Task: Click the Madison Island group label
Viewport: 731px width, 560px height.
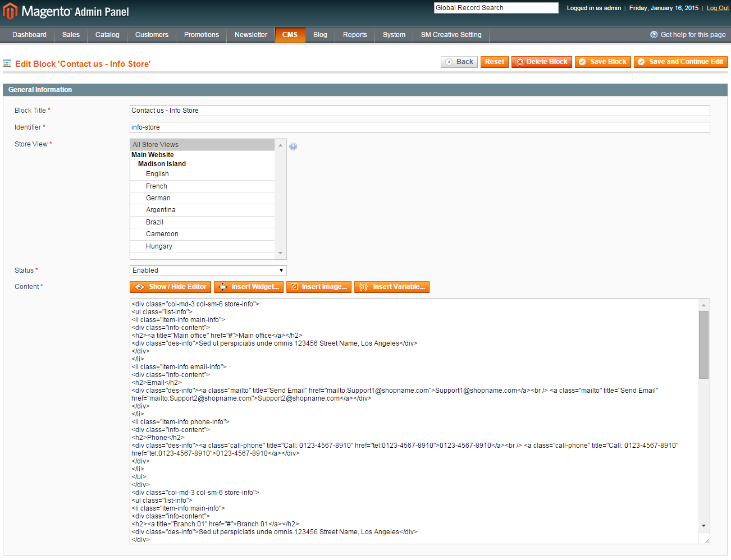Action: [162, 164]
